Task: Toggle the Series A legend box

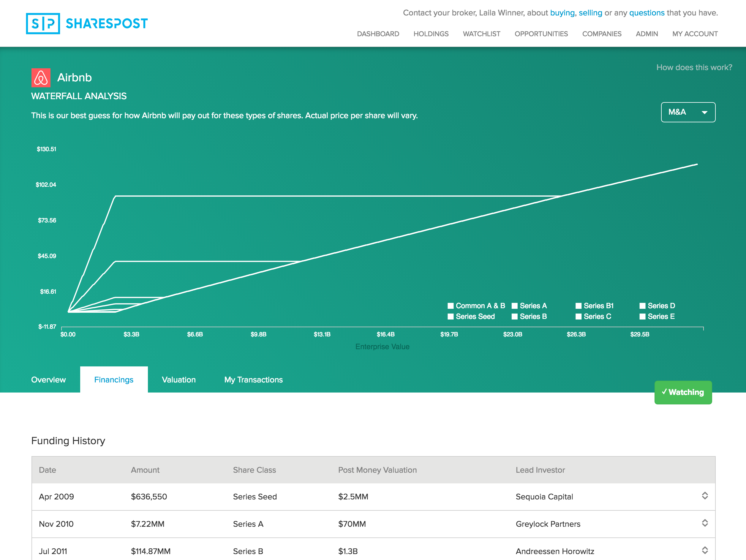Action: tap(515, 306)
